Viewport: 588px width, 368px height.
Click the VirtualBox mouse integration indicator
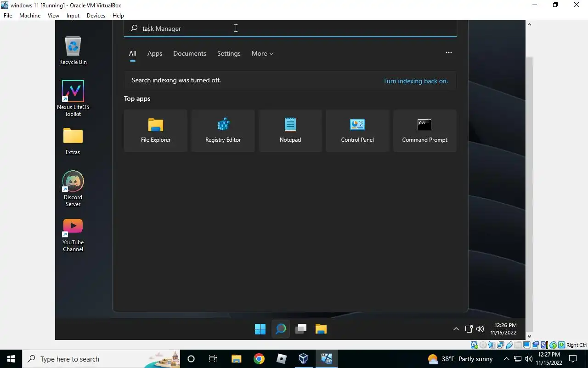tap(553, 345)
